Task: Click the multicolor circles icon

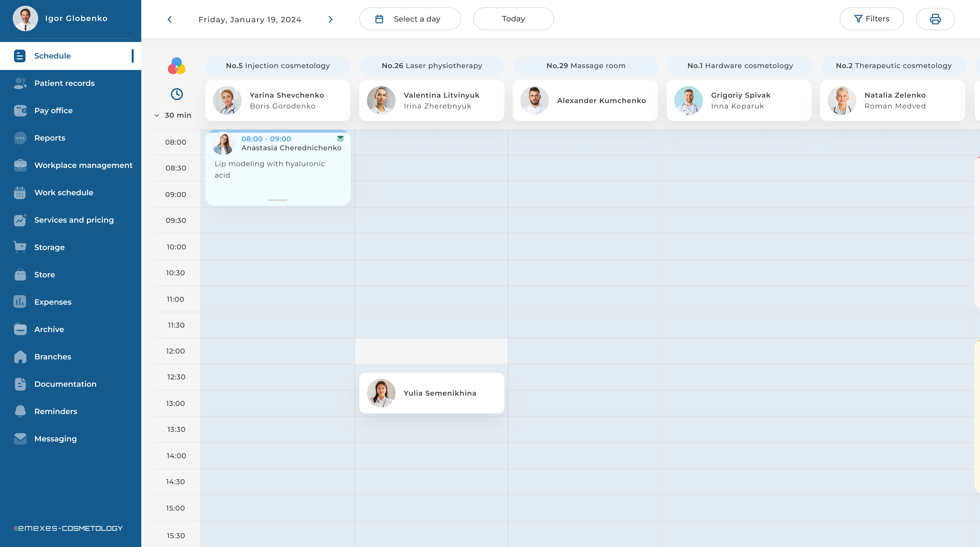Action: tap(177, 66)
